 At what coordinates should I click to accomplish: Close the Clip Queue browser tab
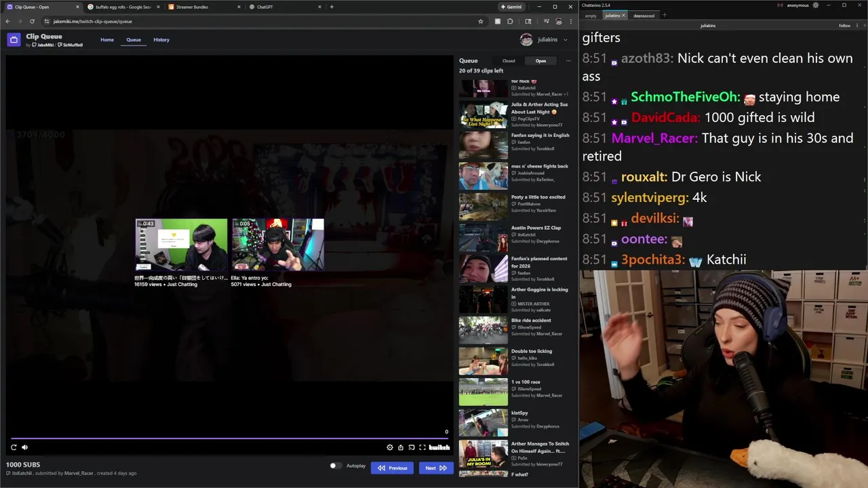pos(77,7)
